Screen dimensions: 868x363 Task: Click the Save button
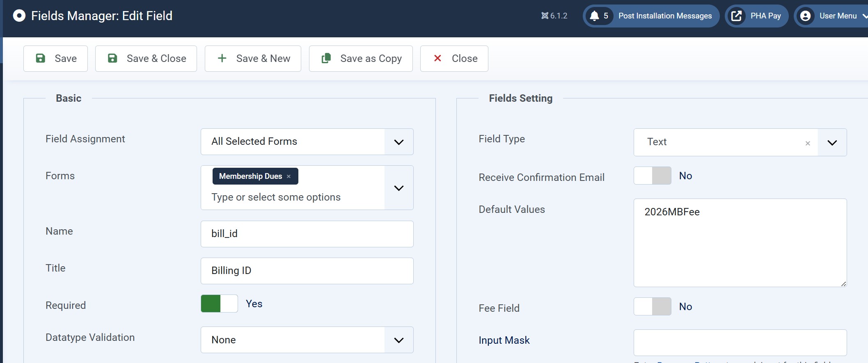coord(55,59)
